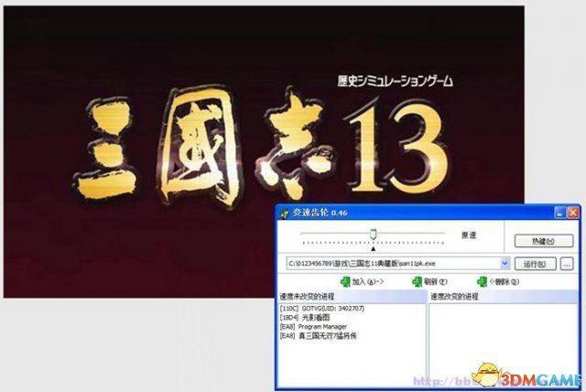Select the 真三国无双7猛将传 process row
The width and height of the screenshot is (586, 392).
coord(318,335)
